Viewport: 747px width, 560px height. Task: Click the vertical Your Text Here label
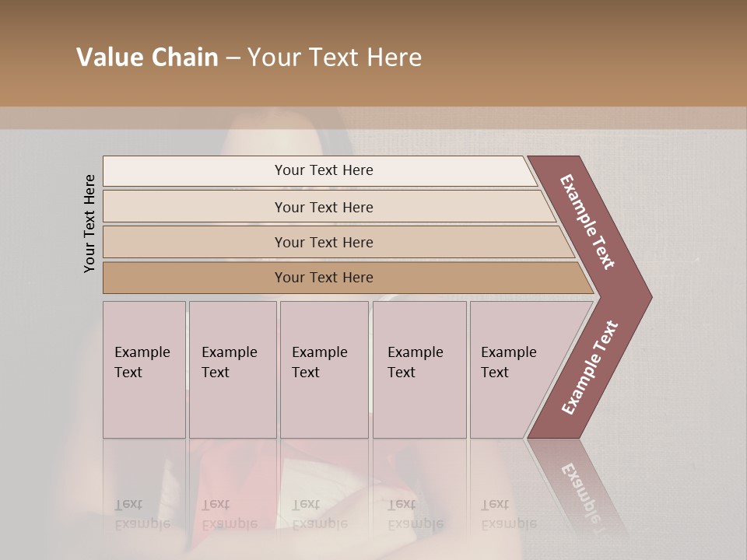point(89,223)
